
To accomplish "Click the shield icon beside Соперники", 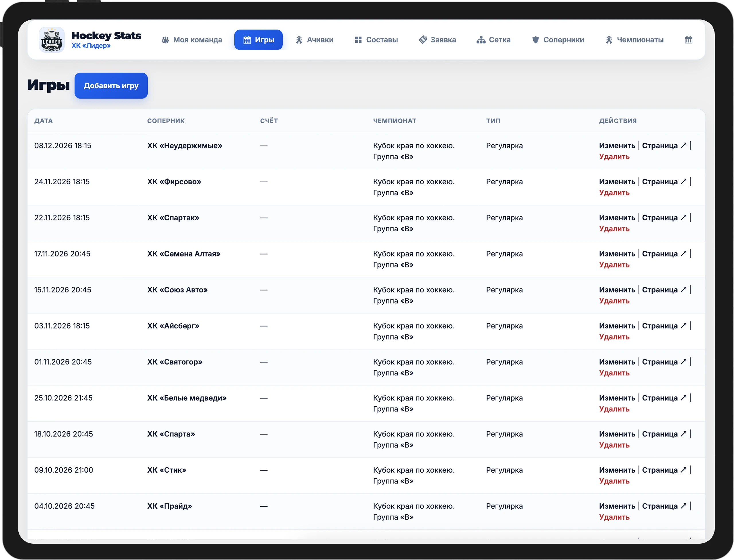I will pos(535,40).
